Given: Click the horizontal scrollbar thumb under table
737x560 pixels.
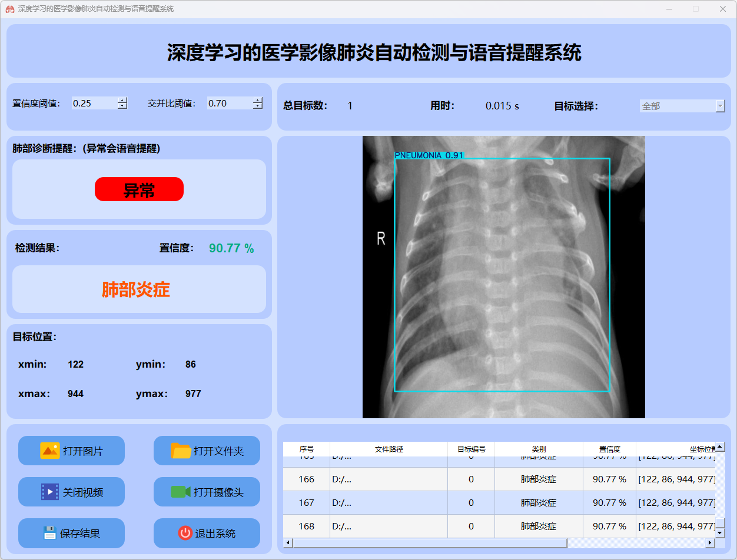Looking at the screenshot, I should 430,543.
